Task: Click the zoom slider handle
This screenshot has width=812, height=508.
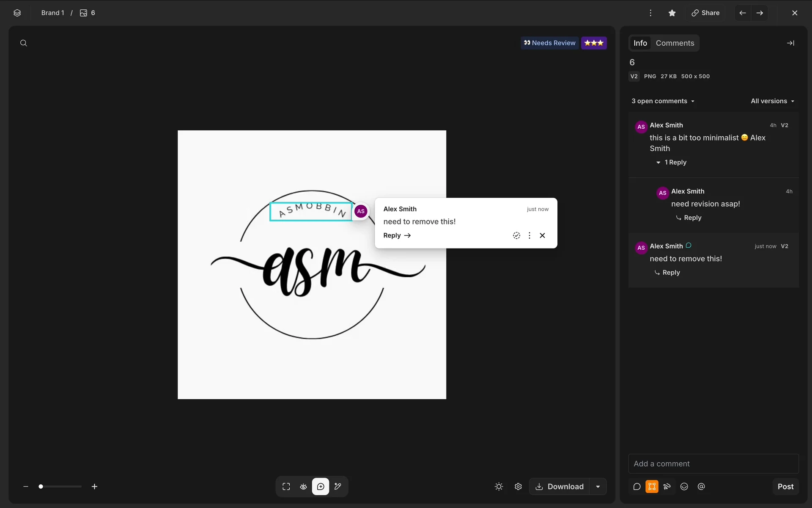Action: tap(41, 486)
